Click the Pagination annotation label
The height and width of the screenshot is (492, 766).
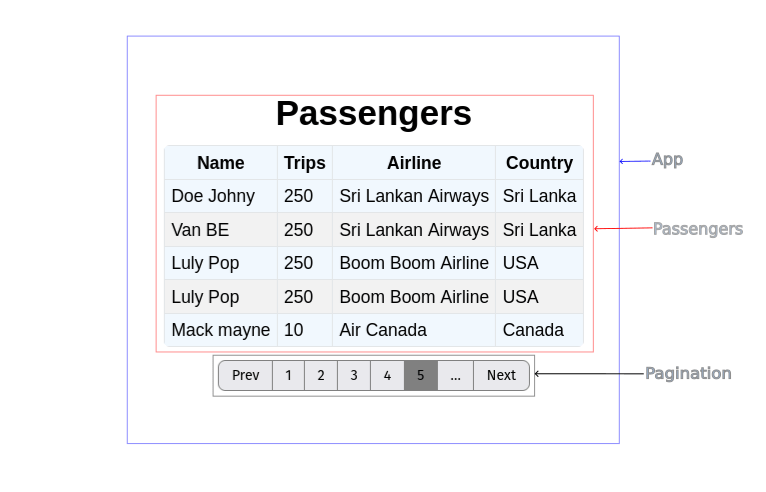[x=688, y=373]
